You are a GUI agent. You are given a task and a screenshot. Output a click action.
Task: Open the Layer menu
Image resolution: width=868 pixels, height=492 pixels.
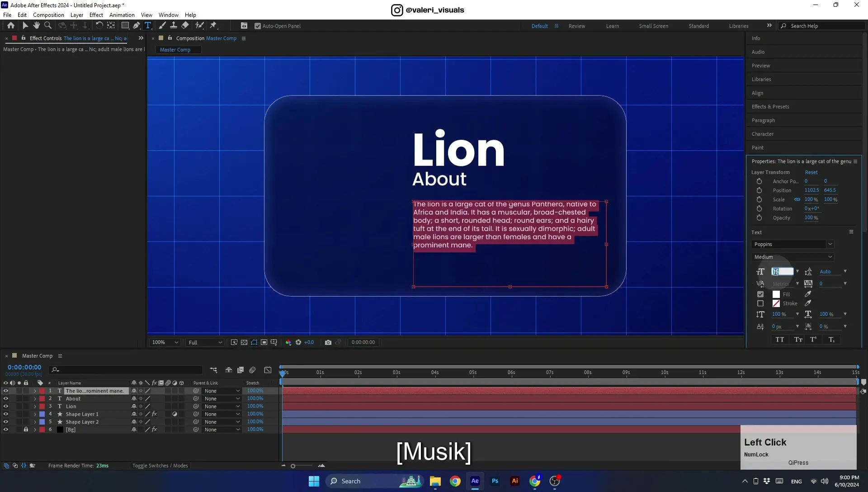tap(77, 15)
